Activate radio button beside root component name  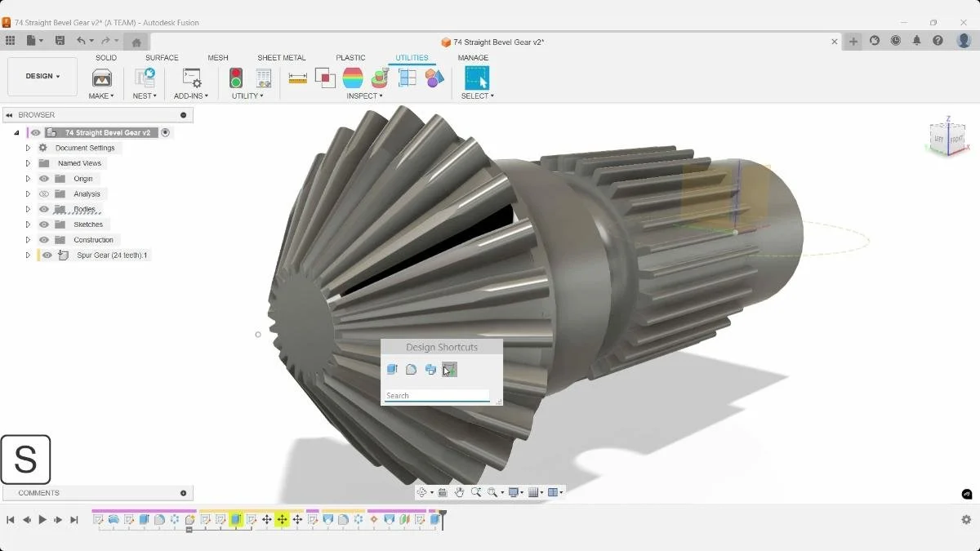point(165,132)
